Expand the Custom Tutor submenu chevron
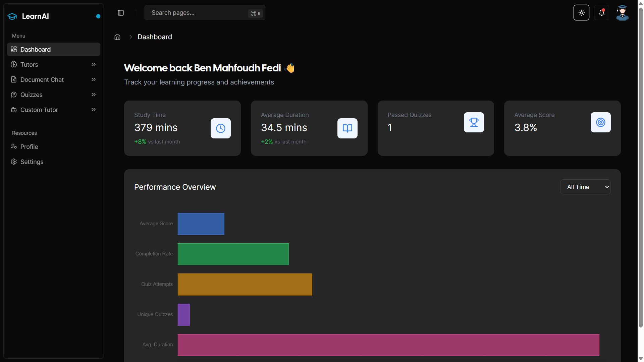 tap(94, 110)
